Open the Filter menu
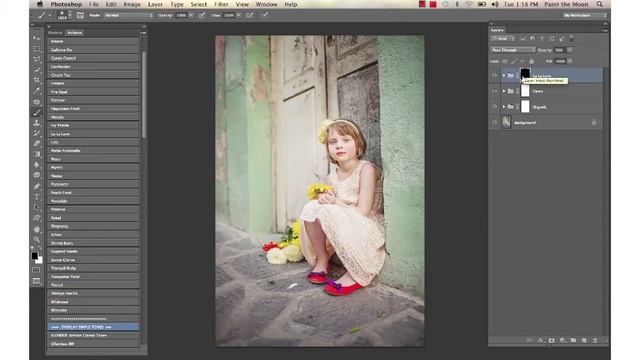This screenshot has height=360, width=640. [x=221, y=4]
